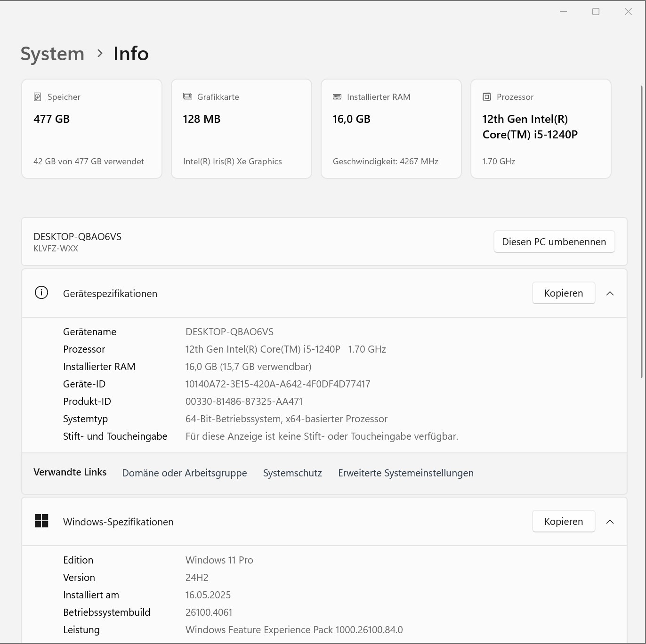
Task: Click Windows Feature Experience Pack value
Action: pyautogui.click(x=294, y=630)
